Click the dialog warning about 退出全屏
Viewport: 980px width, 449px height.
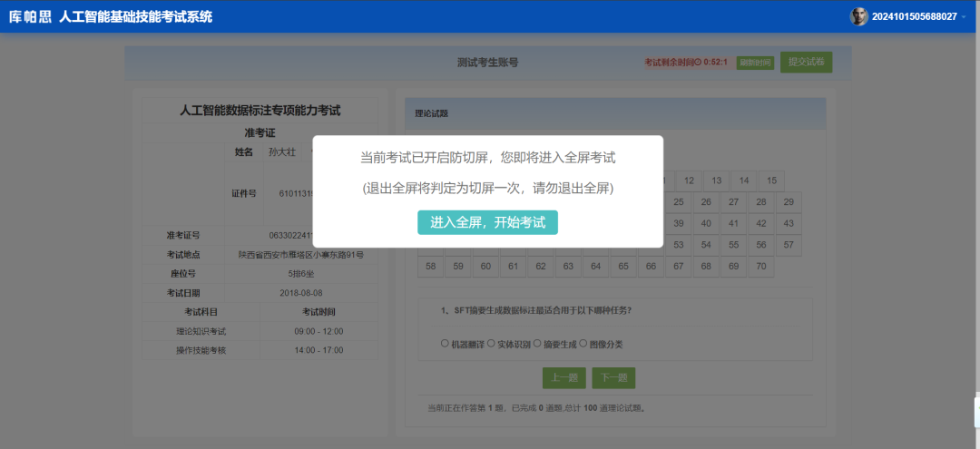pyautogui.click(x=487, y=188)
